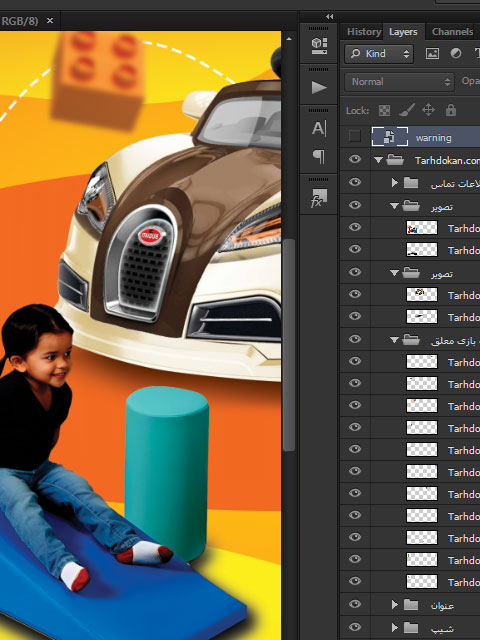Select the warning layer name
This screenshot has height=640, width=480.
tap(433, 138)
